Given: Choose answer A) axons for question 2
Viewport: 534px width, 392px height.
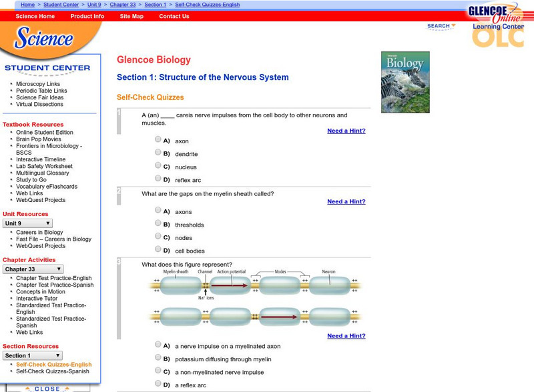Looking at the screenshot, I should click(158, 209).
